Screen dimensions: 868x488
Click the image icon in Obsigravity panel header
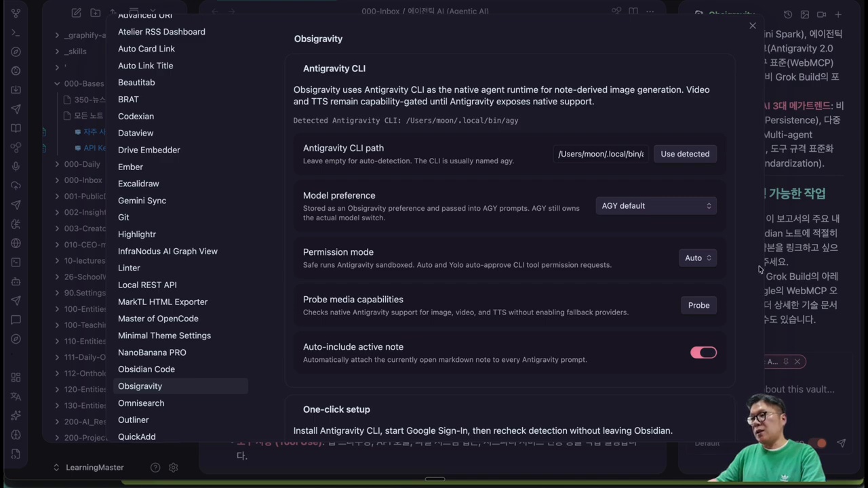coord(805,14)
